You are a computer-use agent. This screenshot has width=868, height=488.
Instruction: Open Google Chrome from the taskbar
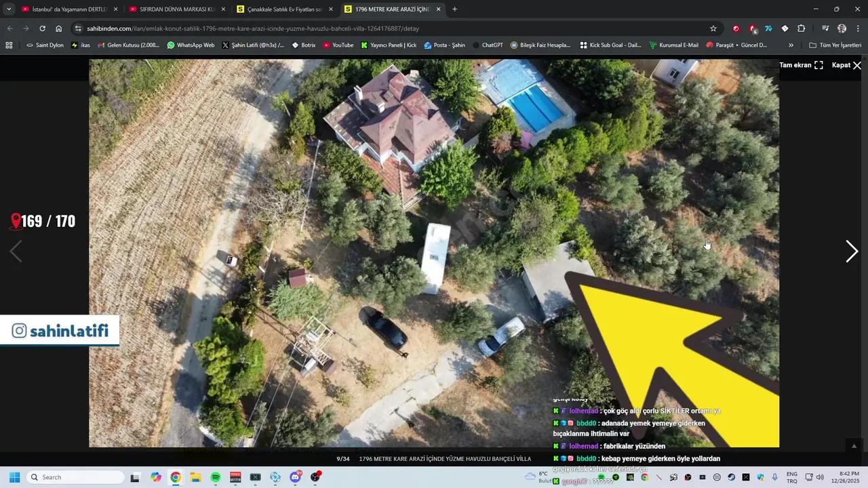[176, 477]
